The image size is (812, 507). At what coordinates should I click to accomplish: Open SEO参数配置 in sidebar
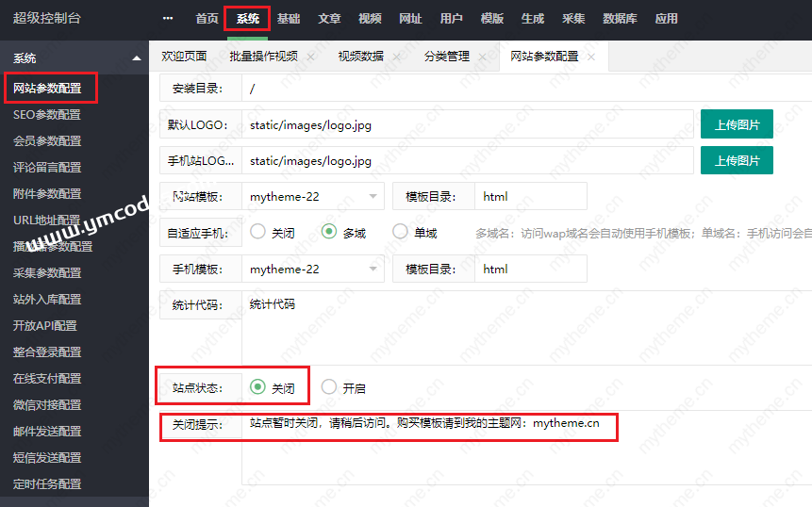pos(47,115)
